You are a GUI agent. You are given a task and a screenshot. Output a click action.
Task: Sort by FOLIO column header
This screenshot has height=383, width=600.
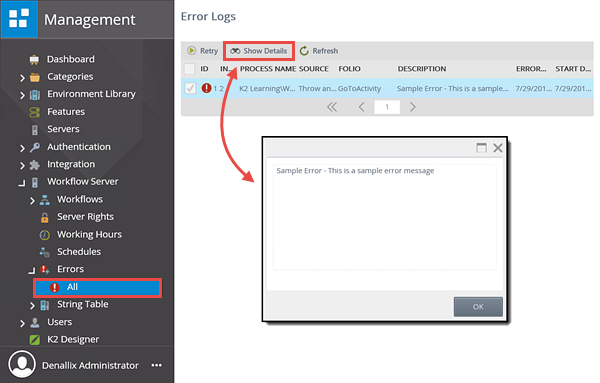coord(349,69)
